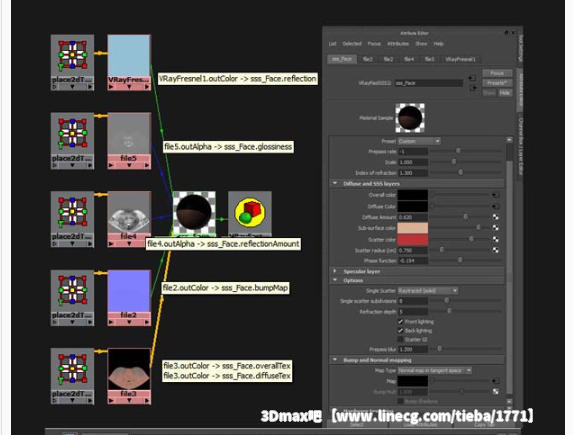The image size is (573, 435).
Task: Open the Selected menu in Attribute Editor
Action: (x=352, y=44)
